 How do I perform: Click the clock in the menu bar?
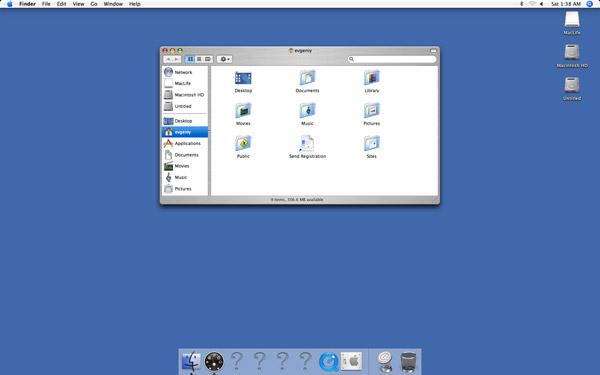[x=566, y=4]
